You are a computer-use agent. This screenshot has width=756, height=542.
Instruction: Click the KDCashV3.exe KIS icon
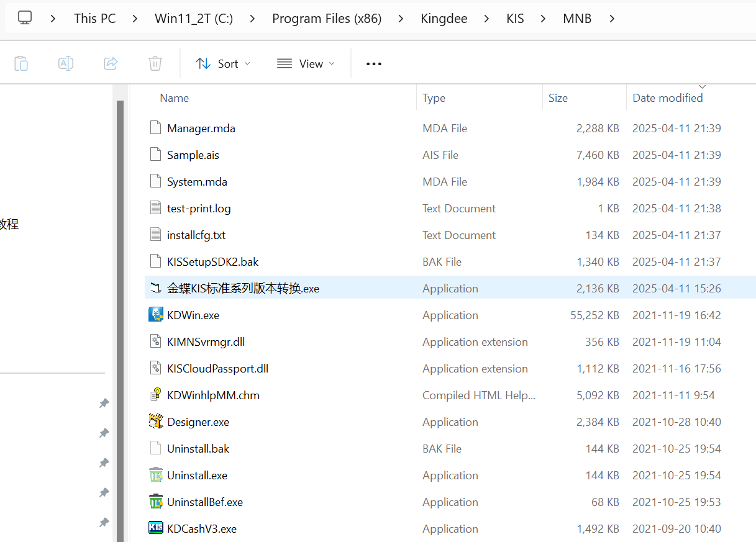[x=156, y=528]
